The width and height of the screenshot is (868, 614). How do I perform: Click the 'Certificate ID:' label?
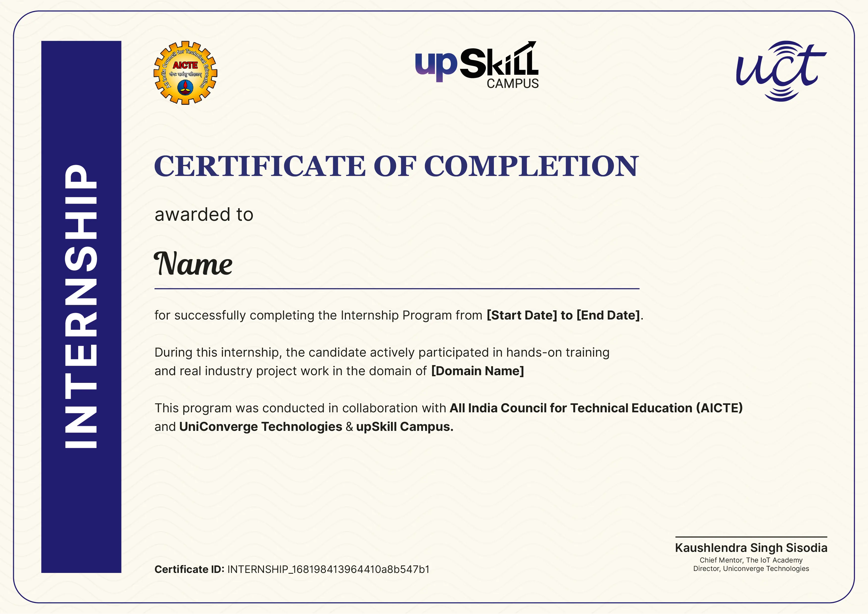pyautogui.click(x=189, y=569)
